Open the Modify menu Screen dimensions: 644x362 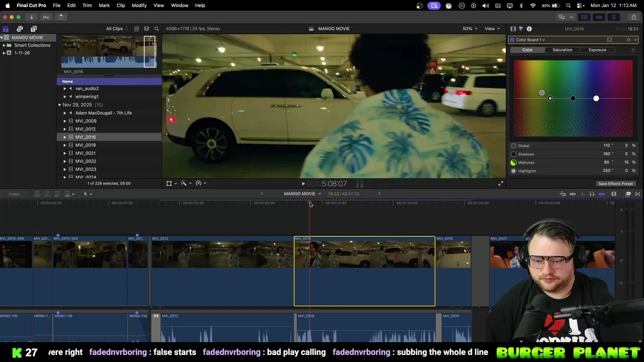[139, 6]
